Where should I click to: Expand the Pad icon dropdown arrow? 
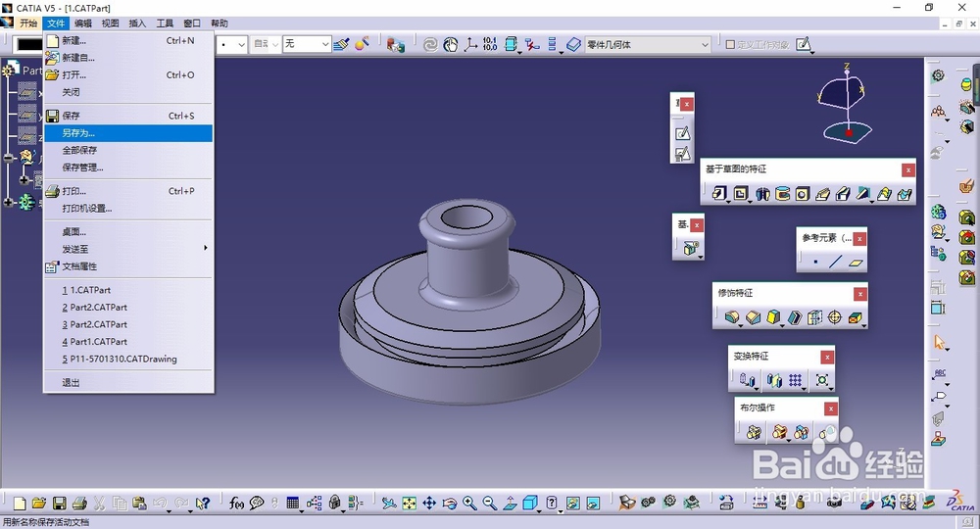(727, 201)
